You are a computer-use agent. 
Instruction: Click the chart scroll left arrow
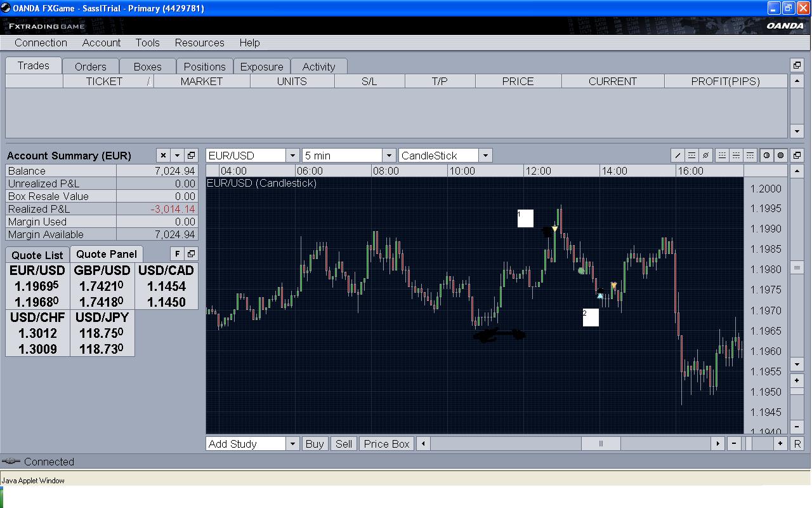423,444
